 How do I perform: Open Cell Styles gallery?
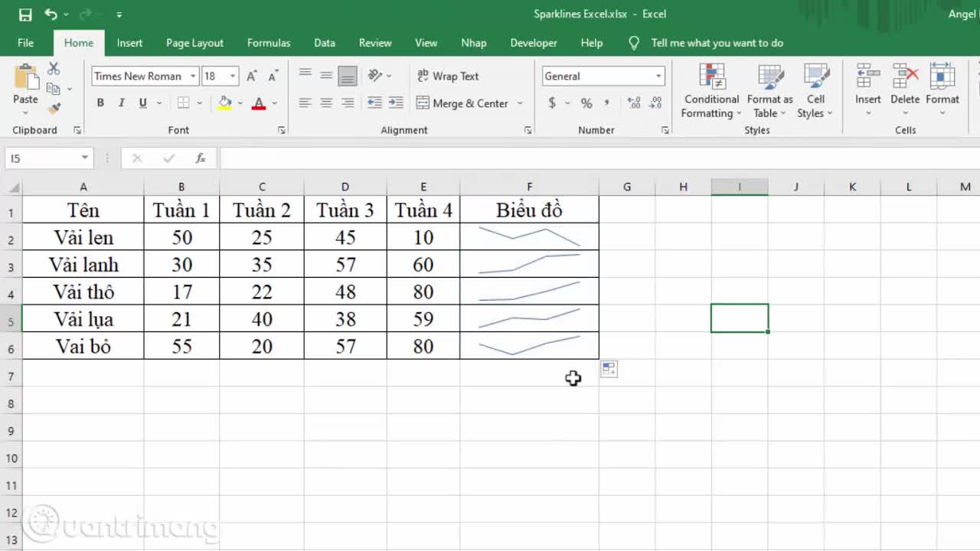(815, 91)
